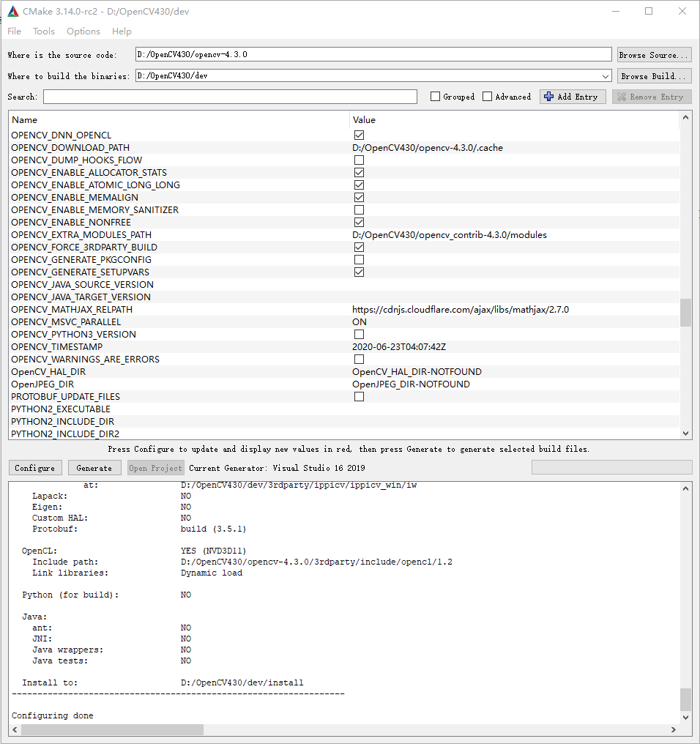700x744 pixels.
Task: Click the plus icon on Add Entry
Action: (x=548, y=97)
